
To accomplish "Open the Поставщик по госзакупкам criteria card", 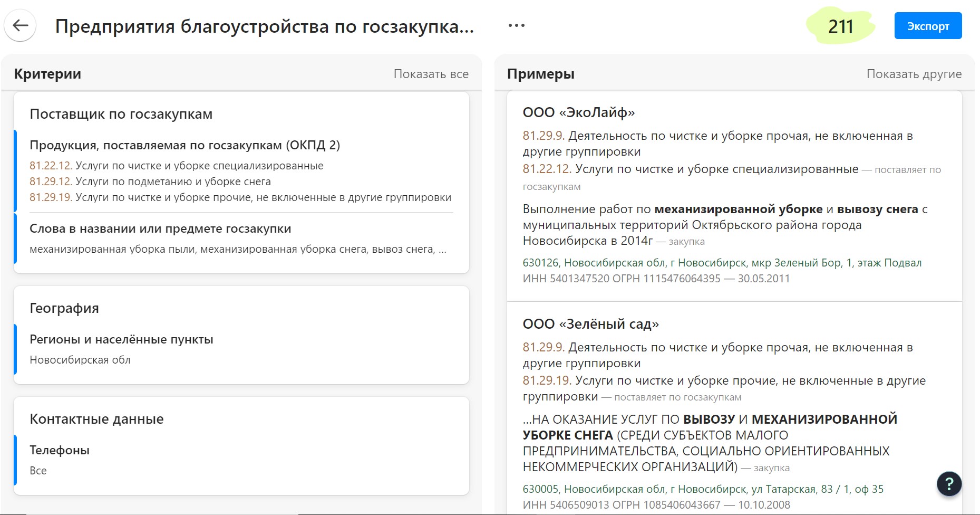I will [x=121, y=114].
